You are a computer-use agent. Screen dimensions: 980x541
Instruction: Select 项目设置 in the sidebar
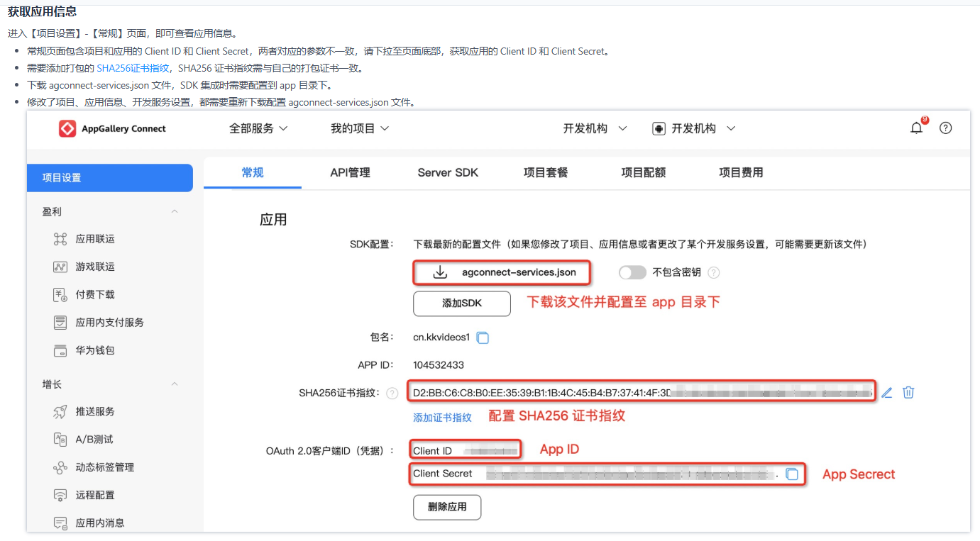pyautogui.click(x=110, y=178)
